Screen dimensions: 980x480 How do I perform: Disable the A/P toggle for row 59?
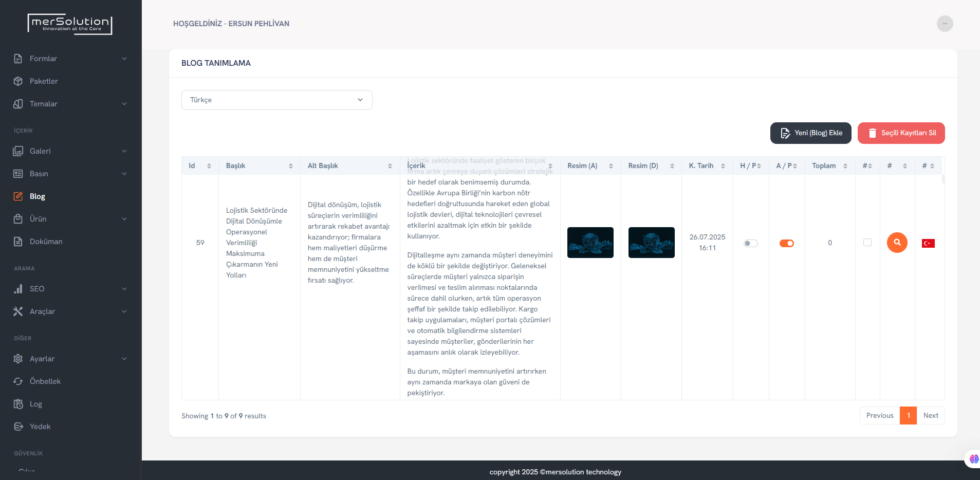pos(786,243)
